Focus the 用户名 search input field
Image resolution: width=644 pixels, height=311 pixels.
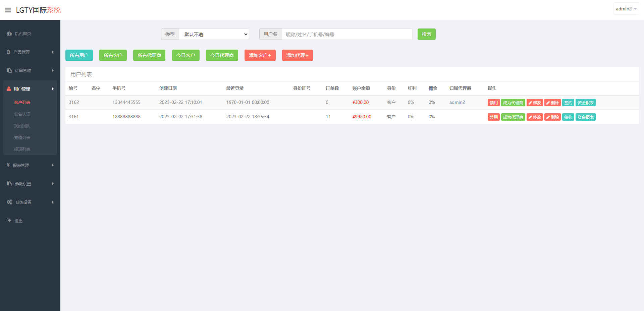pos(347,34)
